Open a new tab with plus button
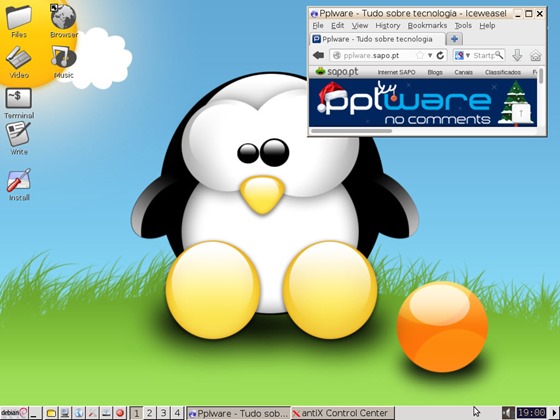The width and height of the screenshot is (560, 420). tap(454, 39)
